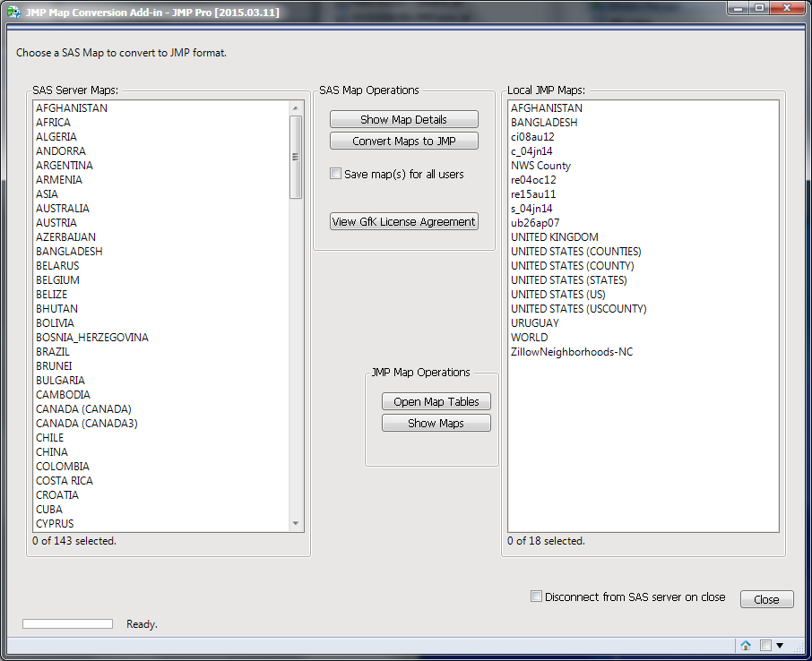The height and width of the screenshot is (661, 812).
Task: Click the window display mode icon near bottom right
Action: click(x=766, y=645)
